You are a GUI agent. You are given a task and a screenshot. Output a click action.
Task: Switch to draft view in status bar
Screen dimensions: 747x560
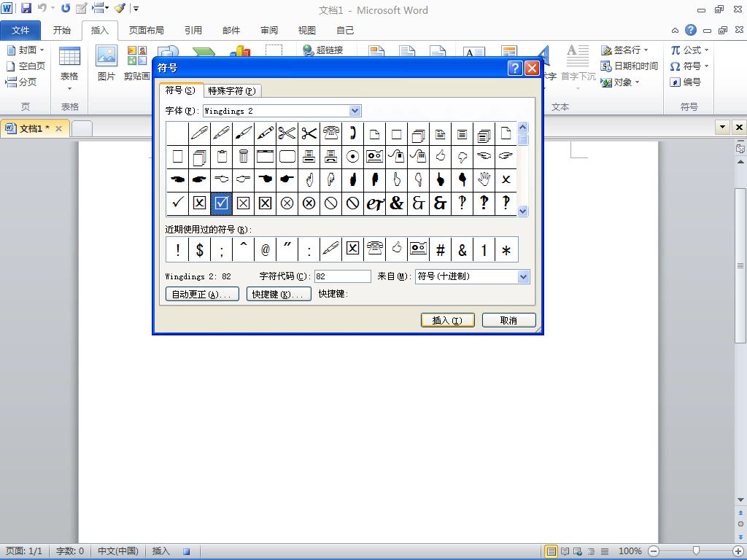(605, 551)
